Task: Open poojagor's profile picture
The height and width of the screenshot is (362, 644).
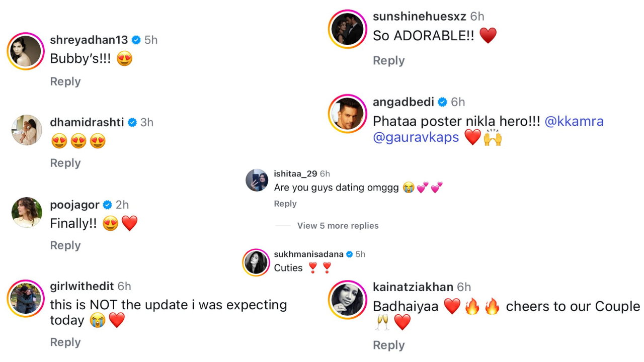Action: click(x=27, y=212)
